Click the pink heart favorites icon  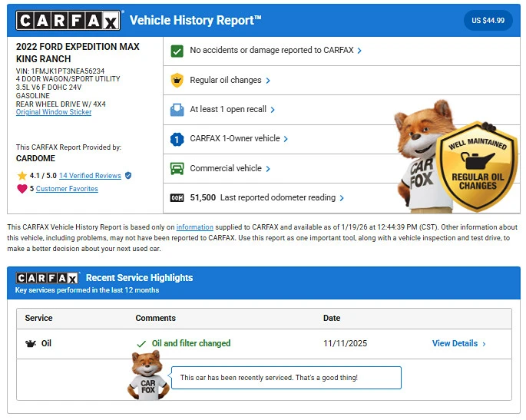22,189
